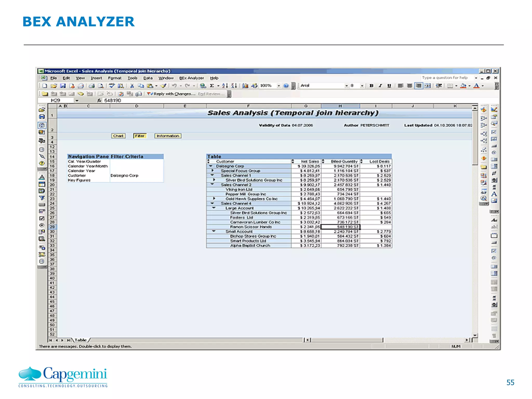This screenshot has height=399, width=532.
Task: Click the Align Left icon
Action: (x=401, y=86)
